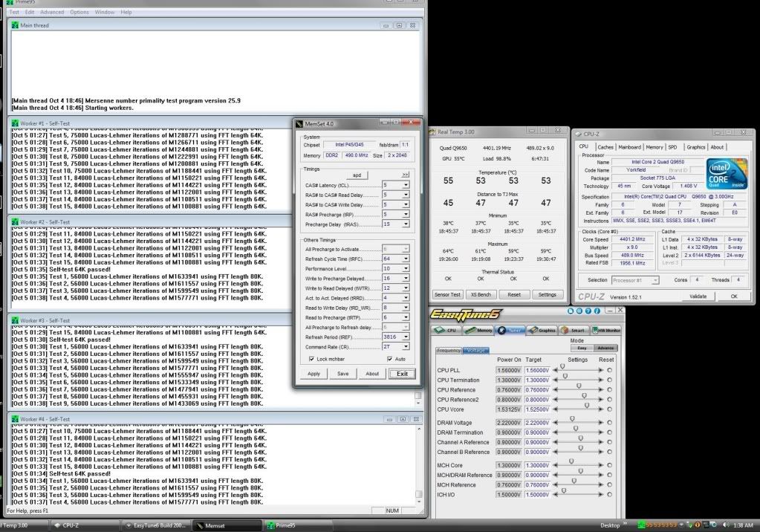This screenshot has height=532, width=760.
Task: Click the Sensor Test button in Real Temp
Action: [x=447, y=294]
